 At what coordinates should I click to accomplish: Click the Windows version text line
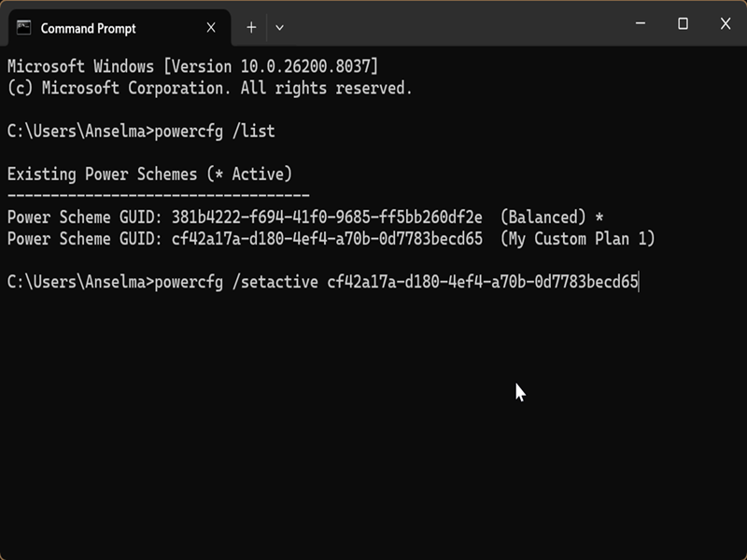point(192,66)
